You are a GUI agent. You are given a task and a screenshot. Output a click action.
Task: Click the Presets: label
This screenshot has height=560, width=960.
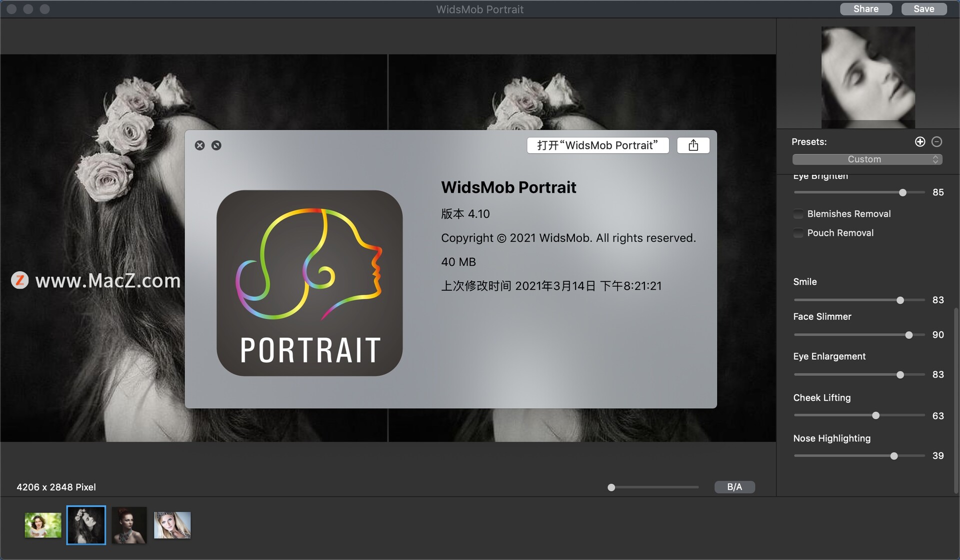(x=809, y=142)
